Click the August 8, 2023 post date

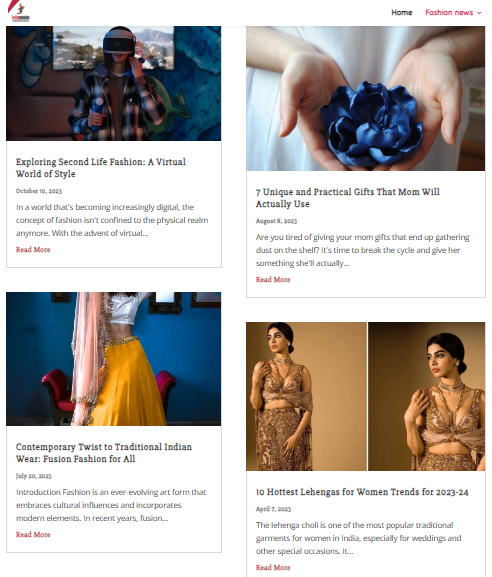tap(276, 221)
